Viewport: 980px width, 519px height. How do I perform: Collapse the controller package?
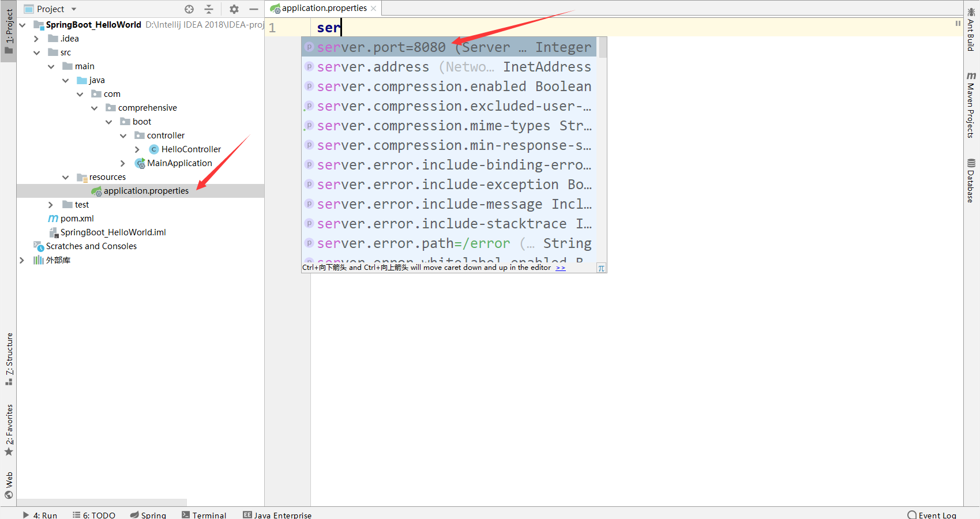(x=123, y=136)
